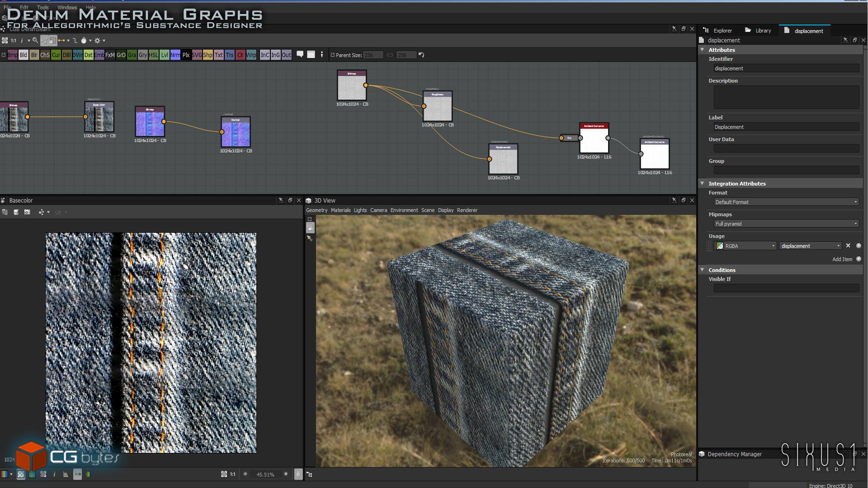Insert a Transform node (Trs)
Screen dimensions: 868x488
(230, 55)
